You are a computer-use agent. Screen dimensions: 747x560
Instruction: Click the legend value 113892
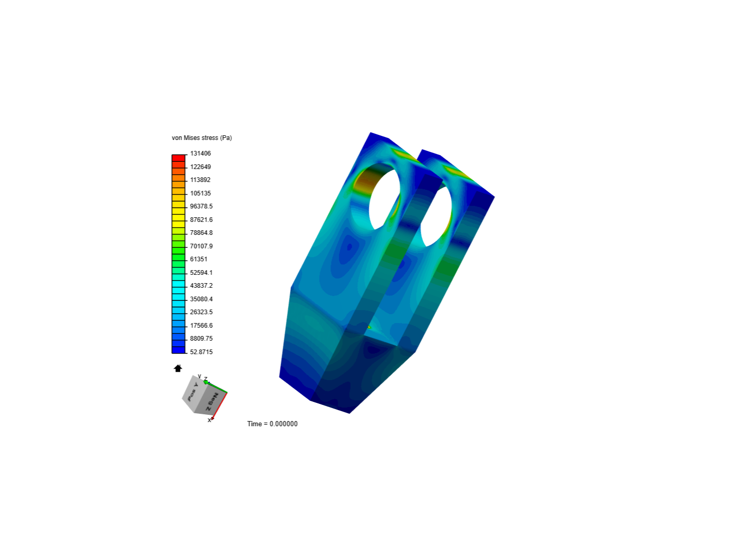[x=200, y=180]
